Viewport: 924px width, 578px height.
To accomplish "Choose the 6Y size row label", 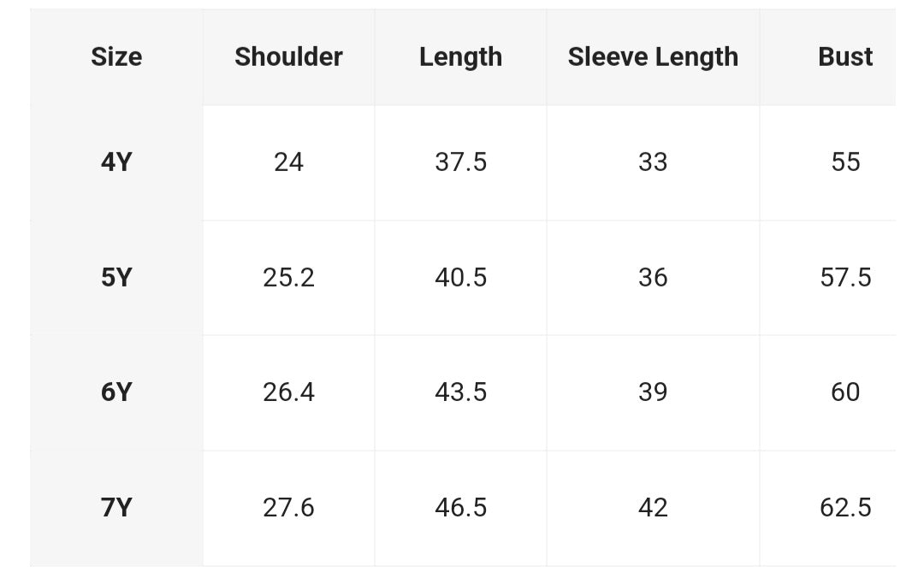I will coord(116,392).
